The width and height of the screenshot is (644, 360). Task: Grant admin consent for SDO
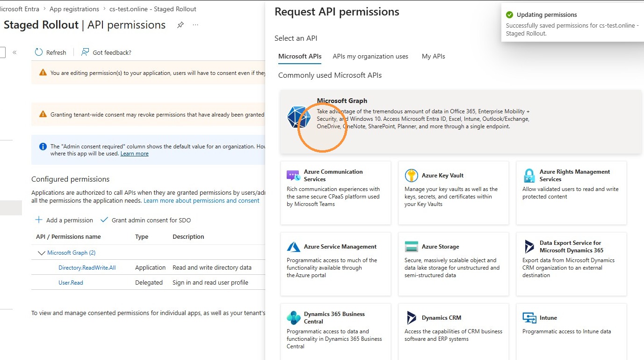tap(145, 220)
